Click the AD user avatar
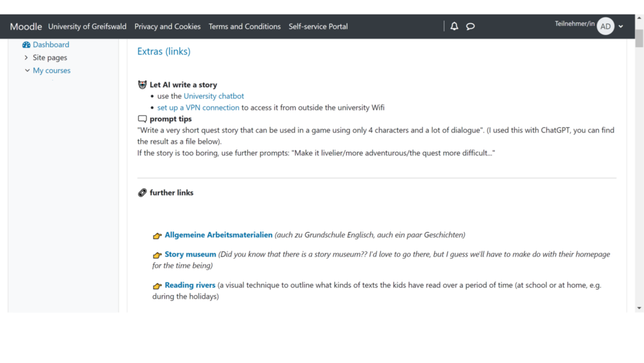Viewport: 644px width, 363px height. pyautogui.click(x=605, y=26)
